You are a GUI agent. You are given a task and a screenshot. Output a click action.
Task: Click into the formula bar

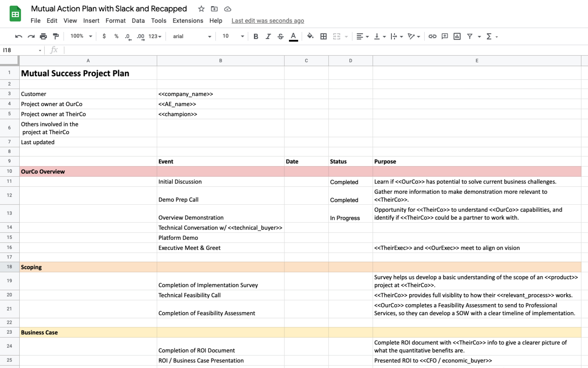click(x=326, y=50)
